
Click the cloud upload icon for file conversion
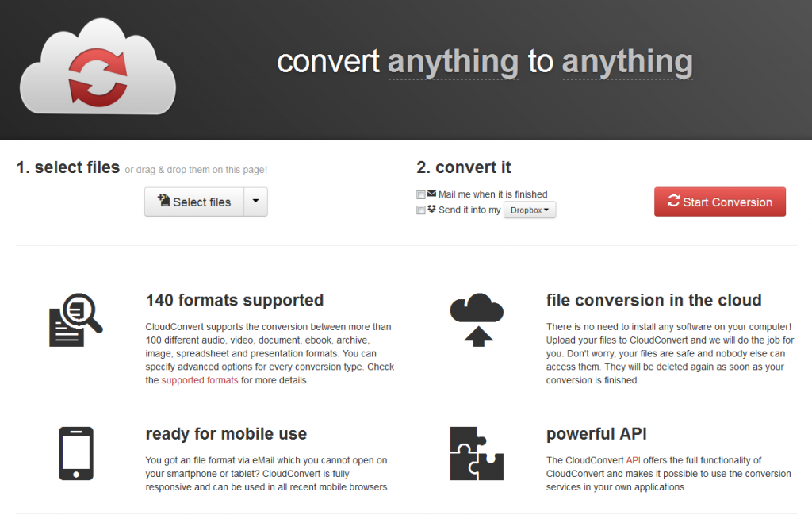pos(477,317)
